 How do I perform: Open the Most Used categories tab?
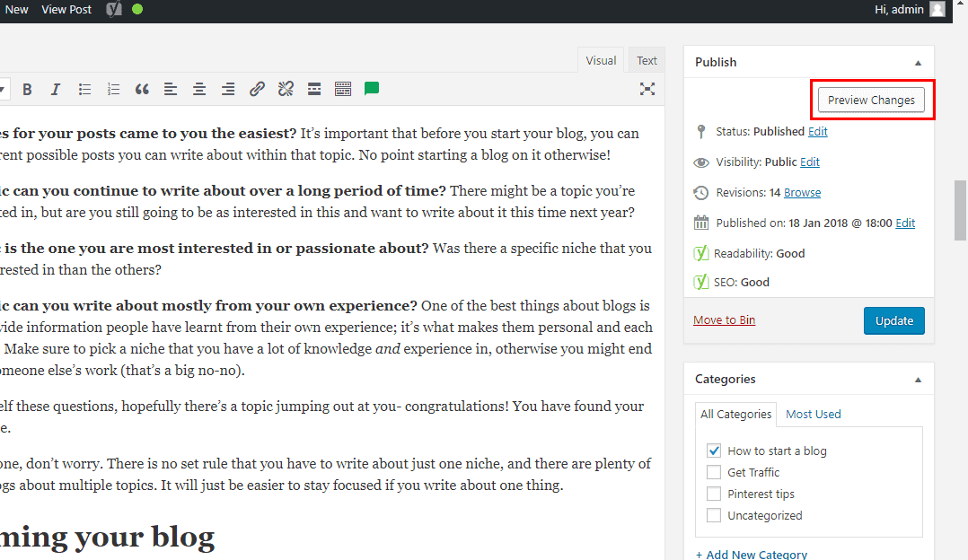pyautogui.click(x=812, y=414)
